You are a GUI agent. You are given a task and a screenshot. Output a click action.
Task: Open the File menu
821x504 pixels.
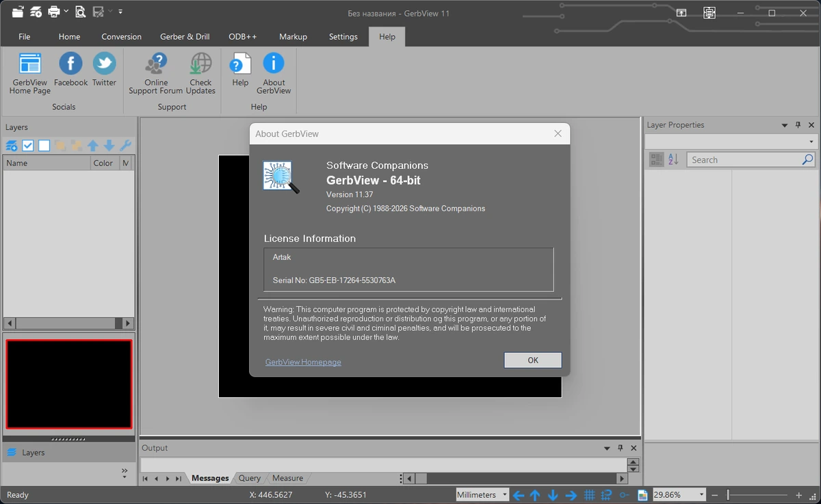pyautogui.click(x=25, y=37)
